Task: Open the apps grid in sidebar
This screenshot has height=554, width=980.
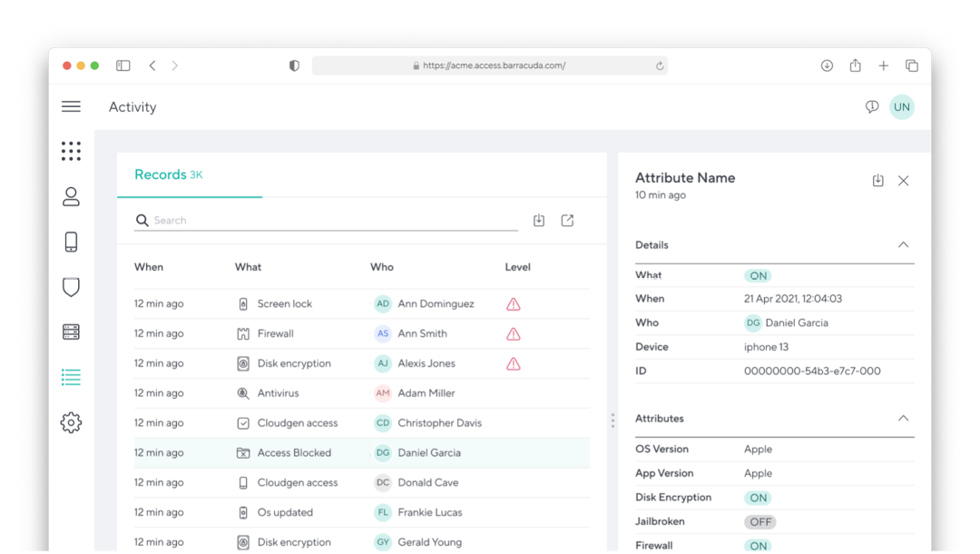Action: (x=71, y=152)
